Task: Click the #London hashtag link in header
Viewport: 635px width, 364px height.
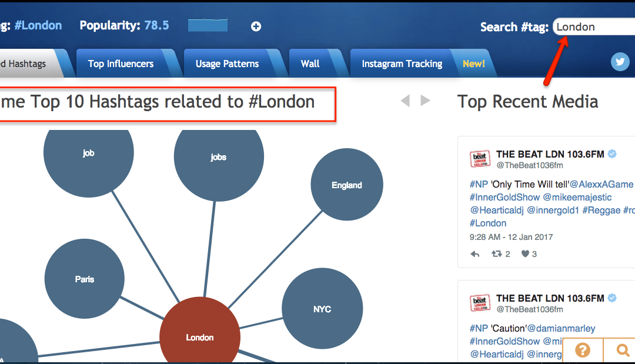Action: click(38, 25)
